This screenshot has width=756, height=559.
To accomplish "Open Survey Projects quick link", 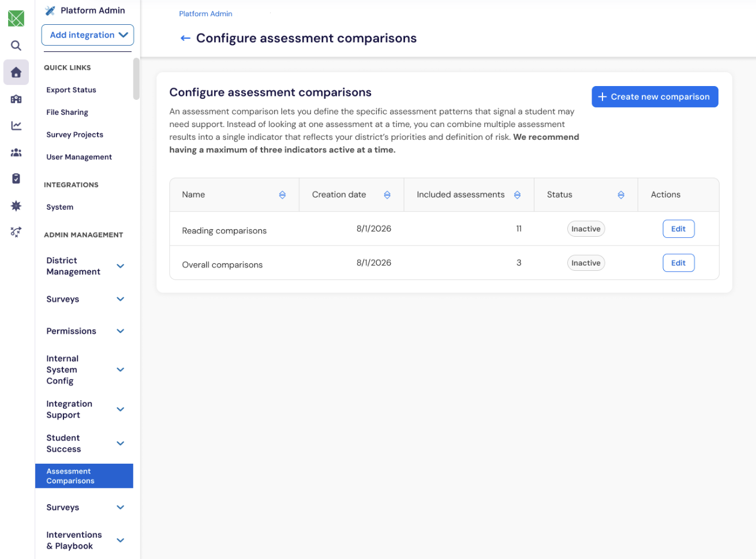I will [75, 135].
